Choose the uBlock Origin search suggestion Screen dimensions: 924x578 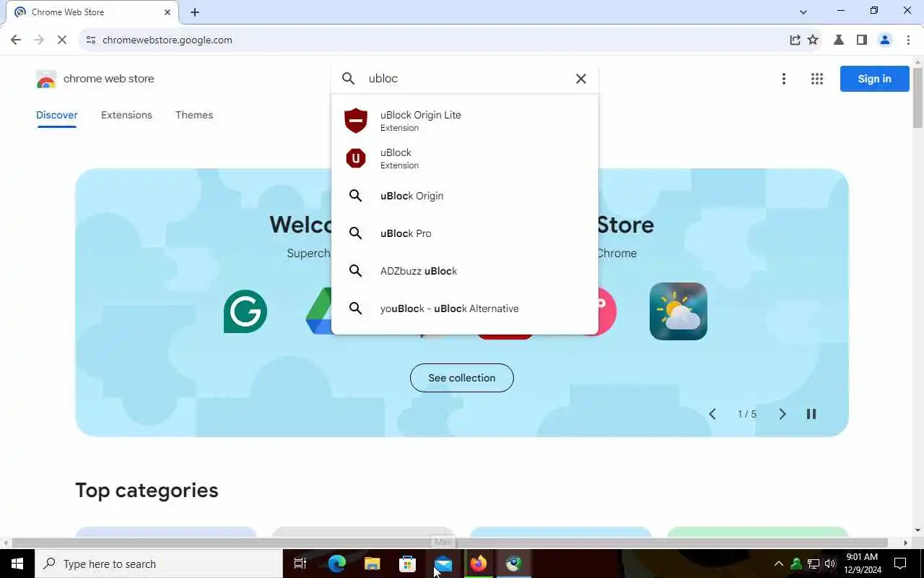tap(465, 196)
